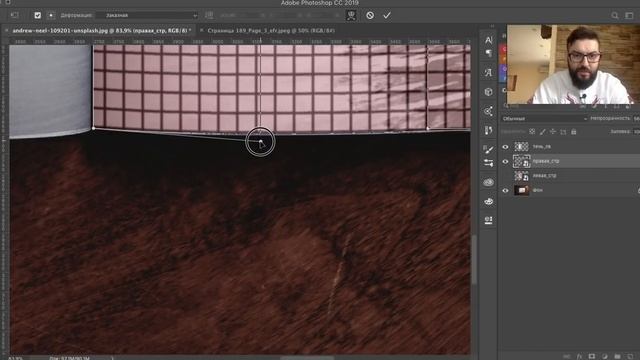Close the andrew-neel-109201-unsplash.jpg tab
The height and width of the screenshot is (360, 640).
click(x=7, y=31)
